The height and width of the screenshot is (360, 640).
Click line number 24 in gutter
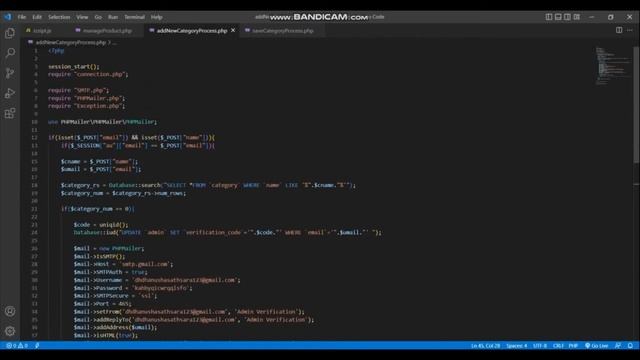[x=35, y=233]
